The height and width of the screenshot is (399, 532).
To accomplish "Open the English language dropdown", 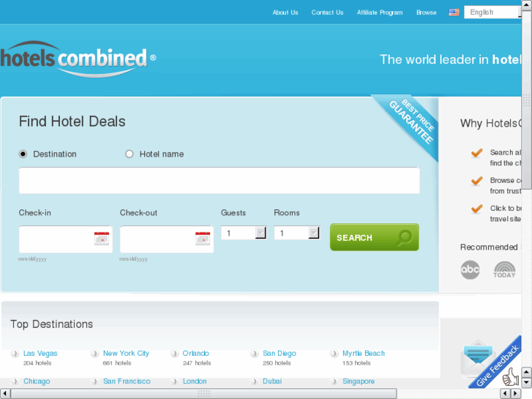I will tap(492, 12).
